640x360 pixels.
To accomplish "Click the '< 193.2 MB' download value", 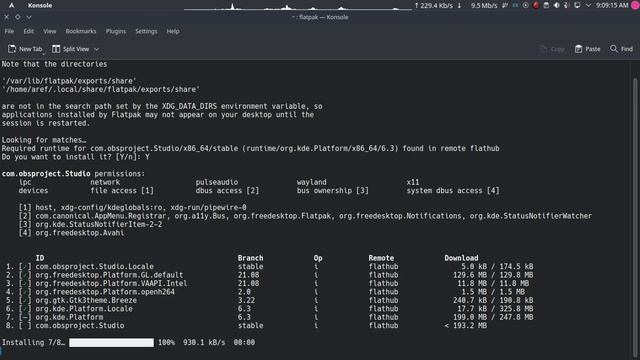I will pos(465,326).
